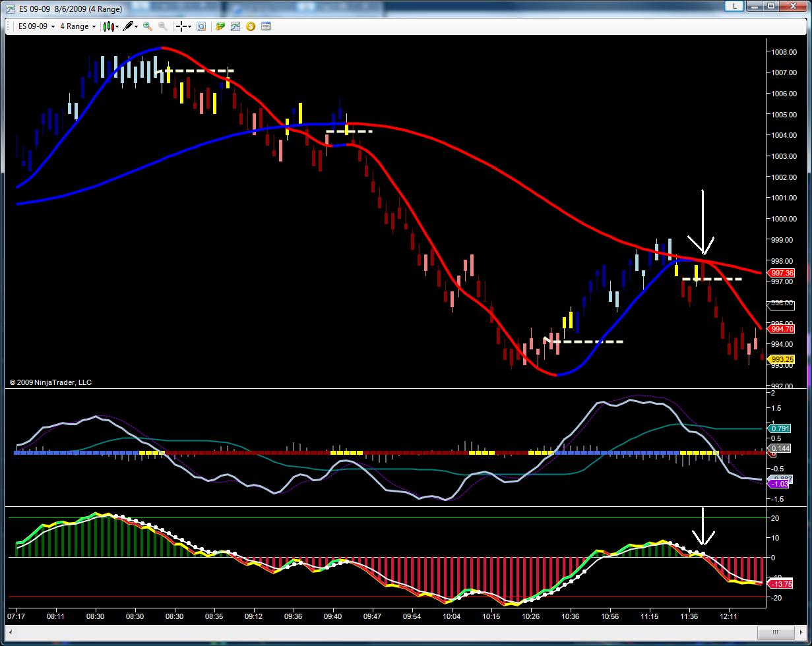Screen dimensions: 812x646
Task: Maximize the chart window
Action: [771, 6]
